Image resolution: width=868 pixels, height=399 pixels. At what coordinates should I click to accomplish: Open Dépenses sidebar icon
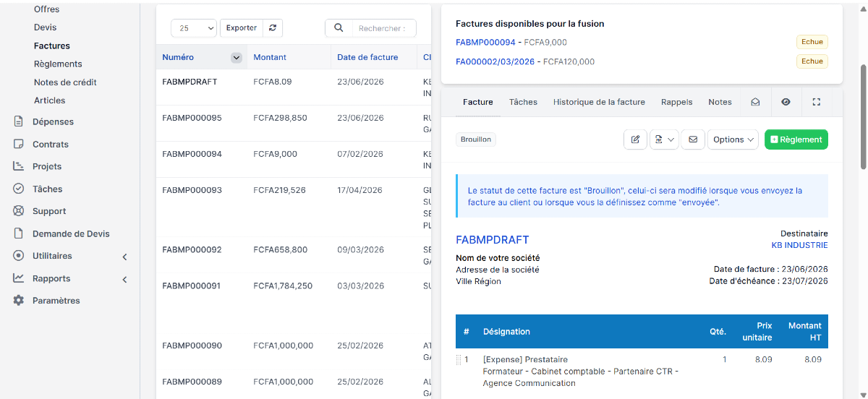point(19,121)
